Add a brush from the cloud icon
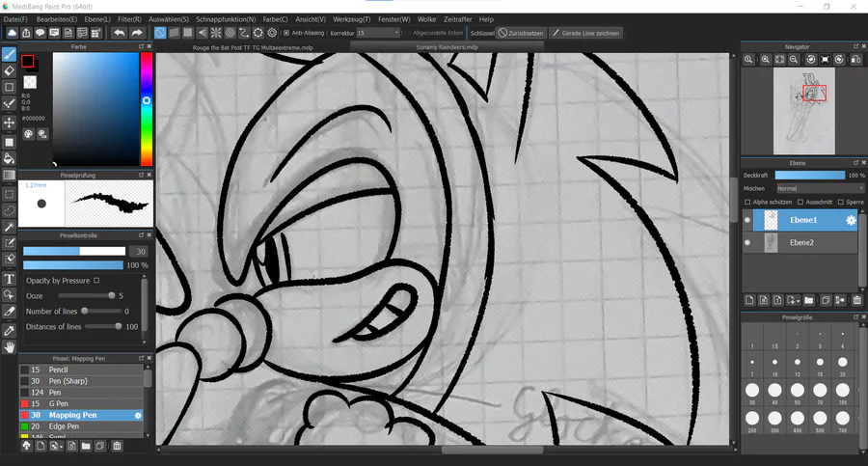Image resolution: width=868 pixels, height=466 pixels. (26, 446)
